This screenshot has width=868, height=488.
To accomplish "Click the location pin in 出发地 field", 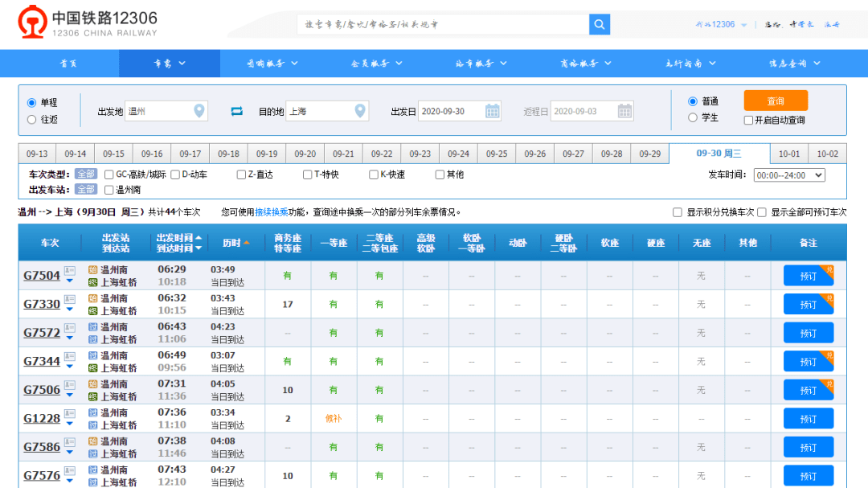I will 199,111.
